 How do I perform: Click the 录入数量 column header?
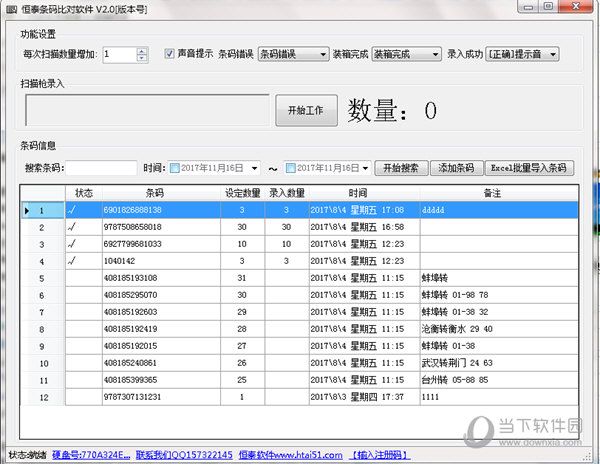pyautogui.click(x=287, y=193)
